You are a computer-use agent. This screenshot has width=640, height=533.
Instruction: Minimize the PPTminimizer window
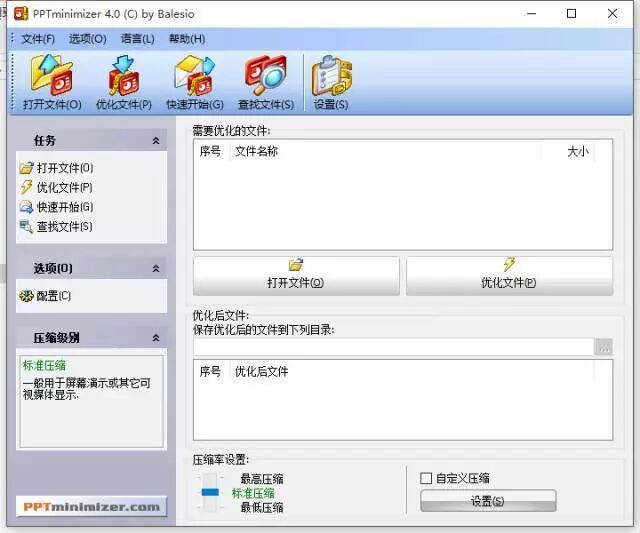(x=531, y=13)
